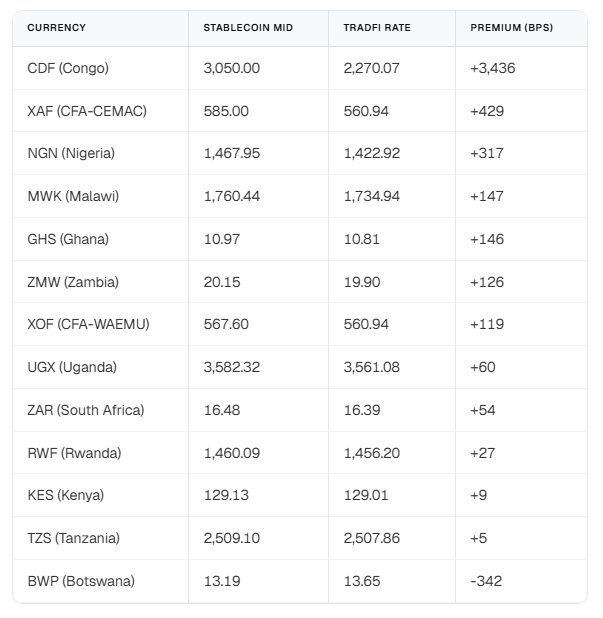The image size is (603, 618).
Task: Select MWK (Malawi) in the table
Action: [x=73, y=196]
